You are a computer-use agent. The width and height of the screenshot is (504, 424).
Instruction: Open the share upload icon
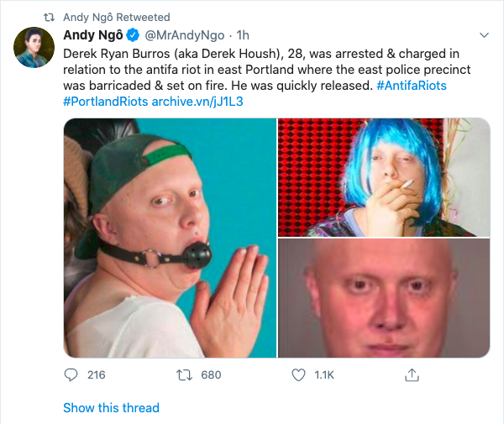(x=412, y=374)
